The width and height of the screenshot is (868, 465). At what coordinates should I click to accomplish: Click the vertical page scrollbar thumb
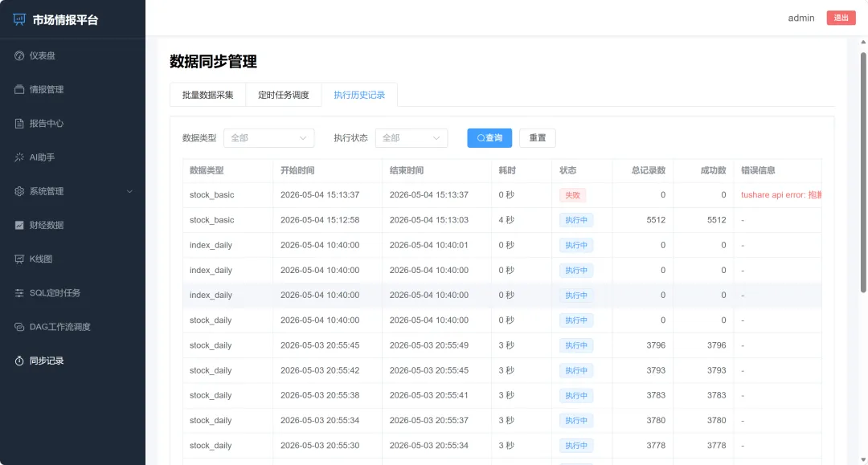pos(863,172)
